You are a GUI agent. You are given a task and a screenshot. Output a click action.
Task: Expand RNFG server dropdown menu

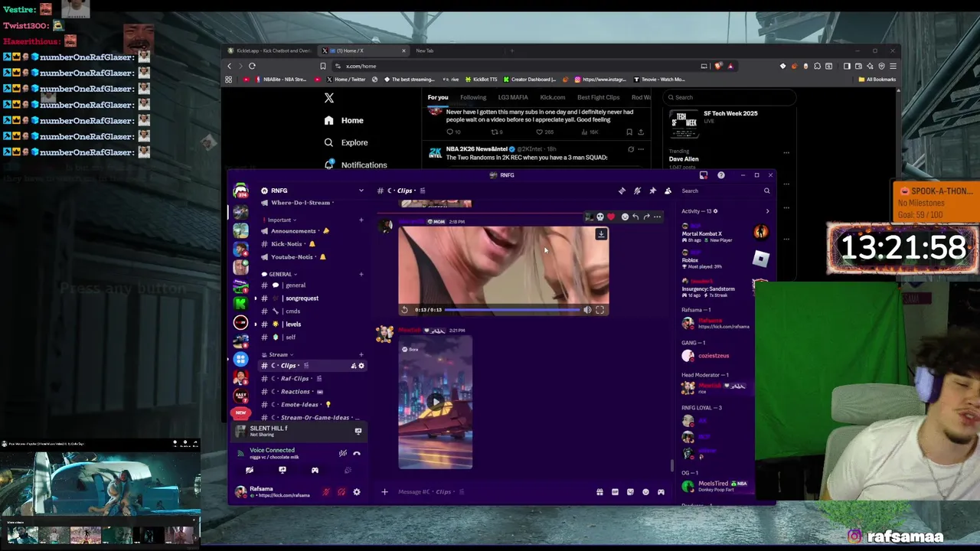361,191
